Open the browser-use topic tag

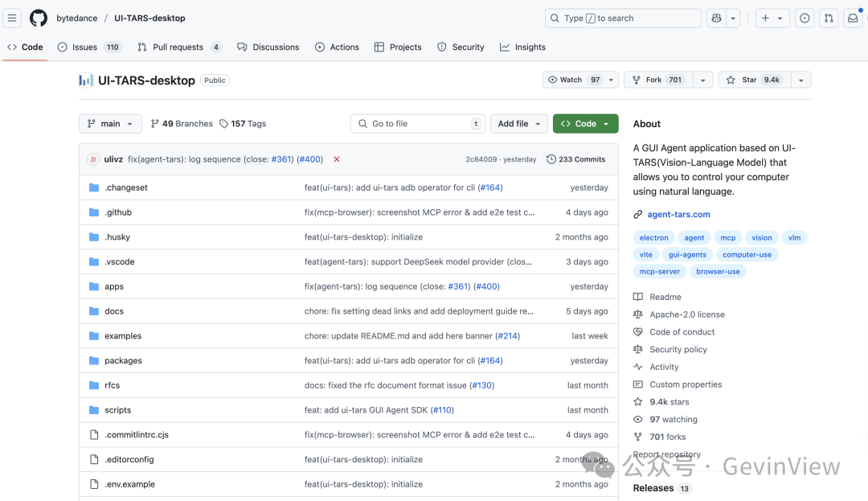[718, 271]
